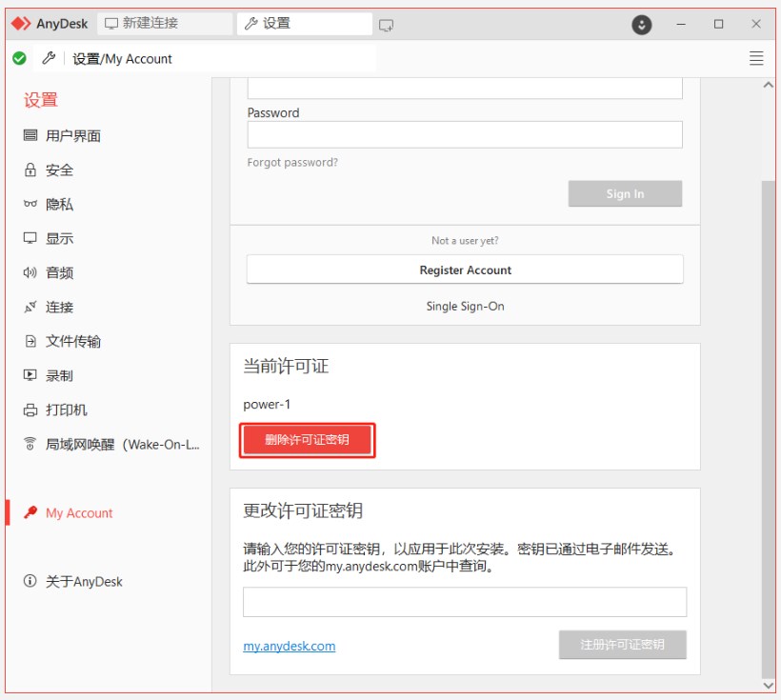Click the green connection status icon

click(19, 58)
